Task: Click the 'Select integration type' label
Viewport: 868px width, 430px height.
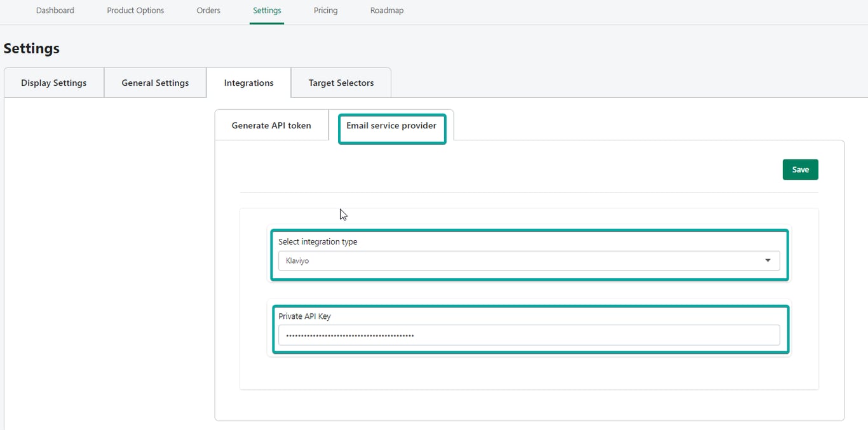Action: tap(318, 242)
